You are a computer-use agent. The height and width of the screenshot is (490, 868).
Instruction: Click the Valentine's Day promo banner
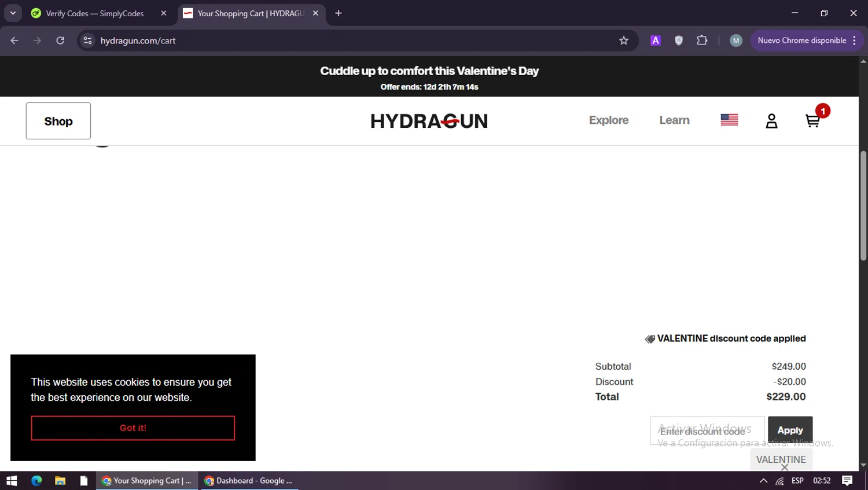click(429, 76)
